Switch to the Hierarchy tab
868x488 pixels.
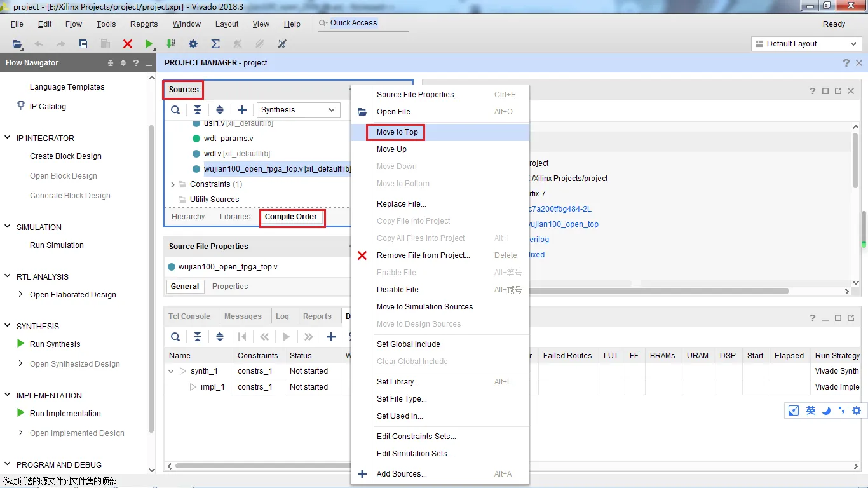[188, 217]
